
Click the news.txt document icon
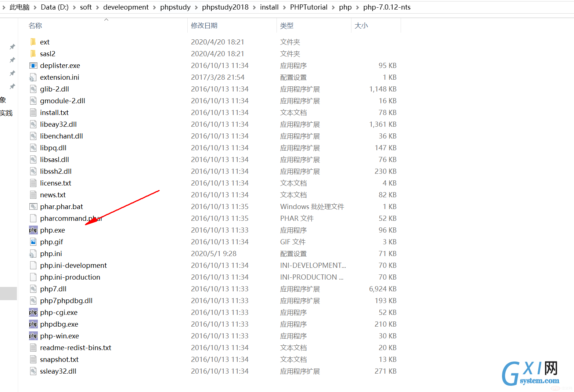(x=33, y=195)
